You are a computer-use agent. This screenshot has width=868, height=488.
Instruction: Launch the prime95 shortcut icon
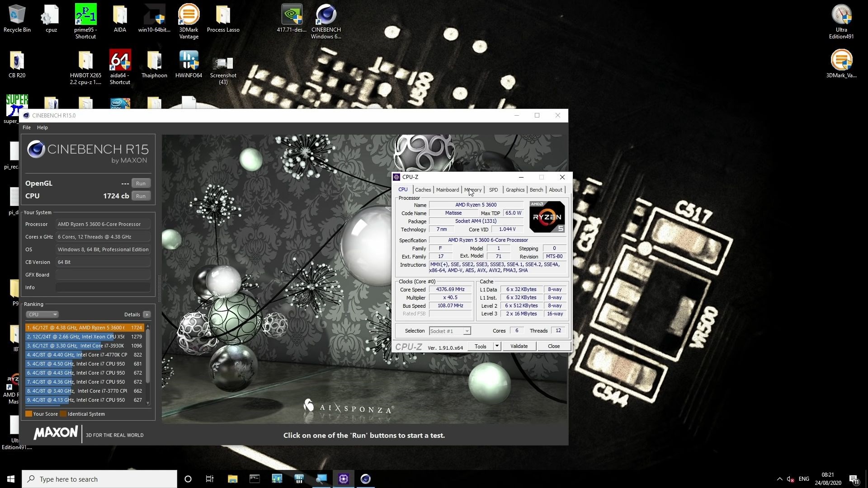pos(85,21)
